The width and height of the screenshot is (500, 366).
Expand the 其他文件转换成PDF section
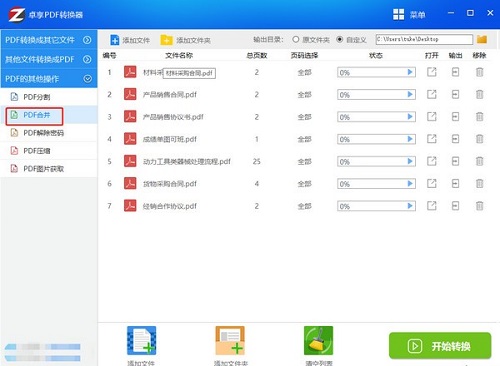pos(49,59)
